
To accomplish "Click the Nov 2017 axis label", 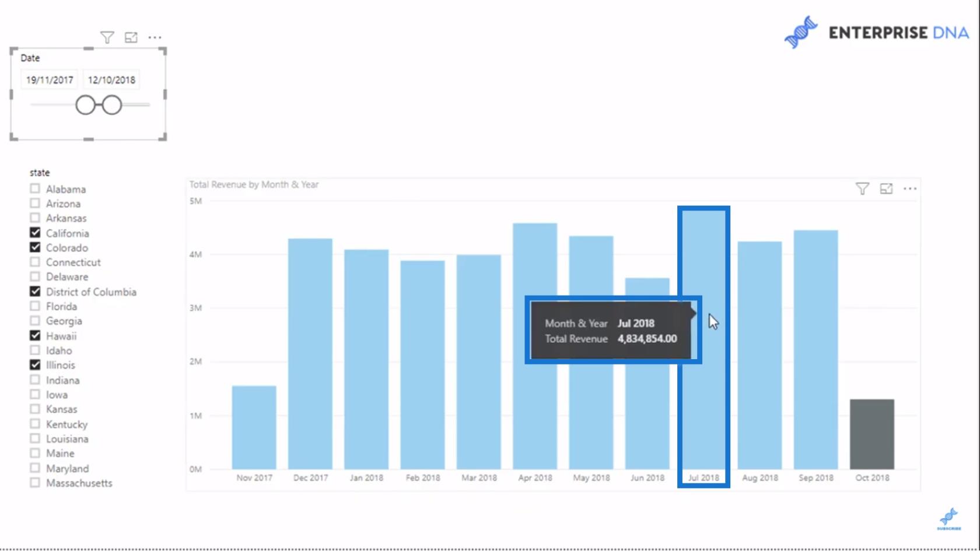I will [x=254, y=478].
